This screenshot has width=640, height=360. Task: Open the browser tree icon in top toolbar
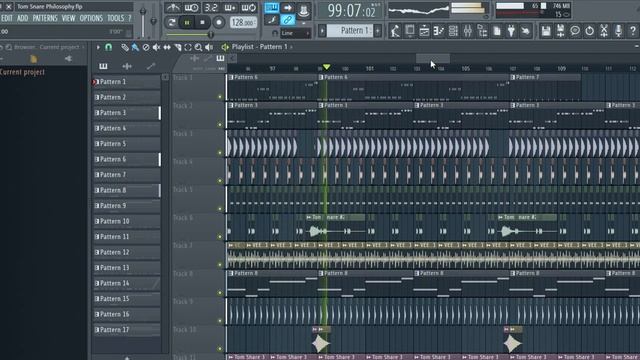pyautogui.click(x=482, y=31)
